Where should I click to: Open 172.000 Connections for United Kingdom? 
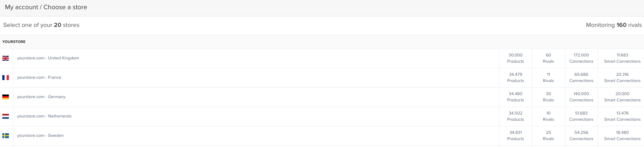581,58
